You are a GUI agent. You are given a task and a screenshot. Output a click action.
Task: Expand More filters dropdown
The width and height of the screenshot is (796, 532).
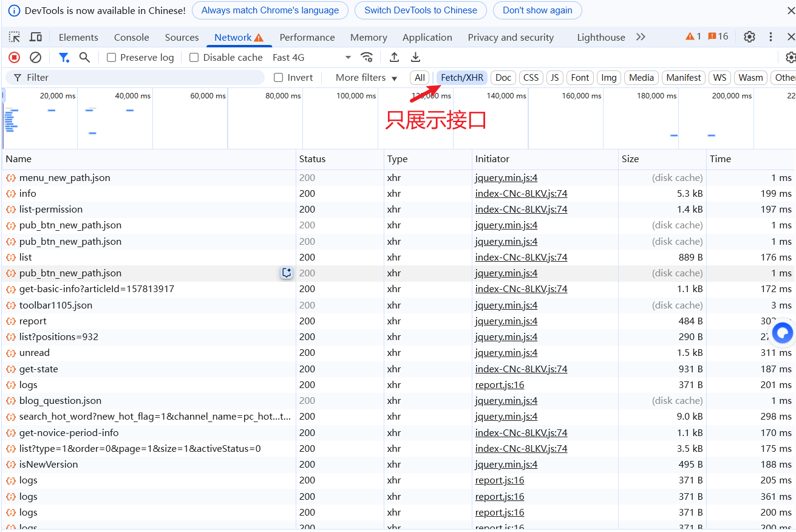[x=366, y=78]
